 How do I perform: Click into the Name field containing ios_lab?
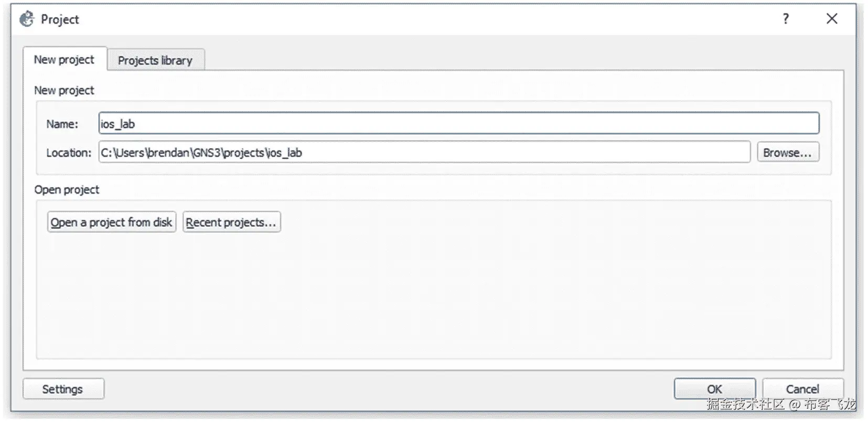(458, 124)
